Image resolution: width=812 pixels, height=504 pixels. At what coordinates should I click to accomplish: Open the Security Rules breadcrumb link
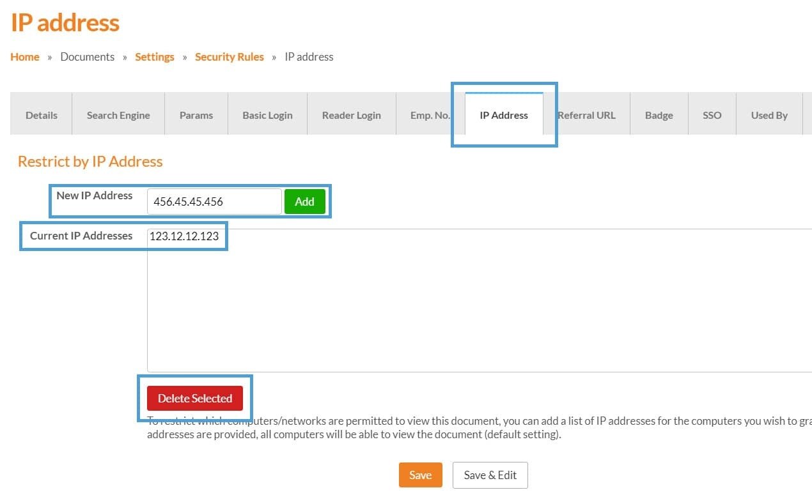click(x=230, y=57)
